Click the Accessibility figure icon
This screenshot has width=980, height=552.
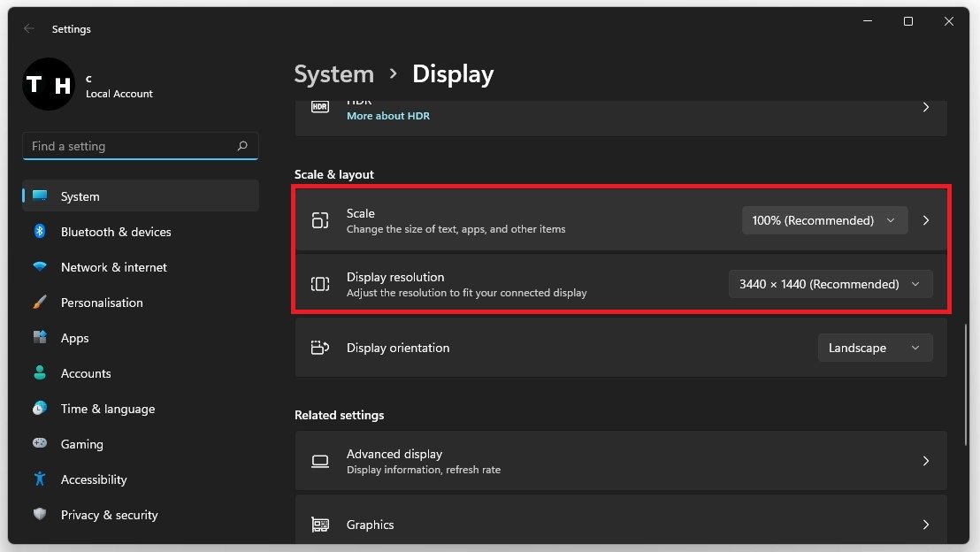coord(40,479)
